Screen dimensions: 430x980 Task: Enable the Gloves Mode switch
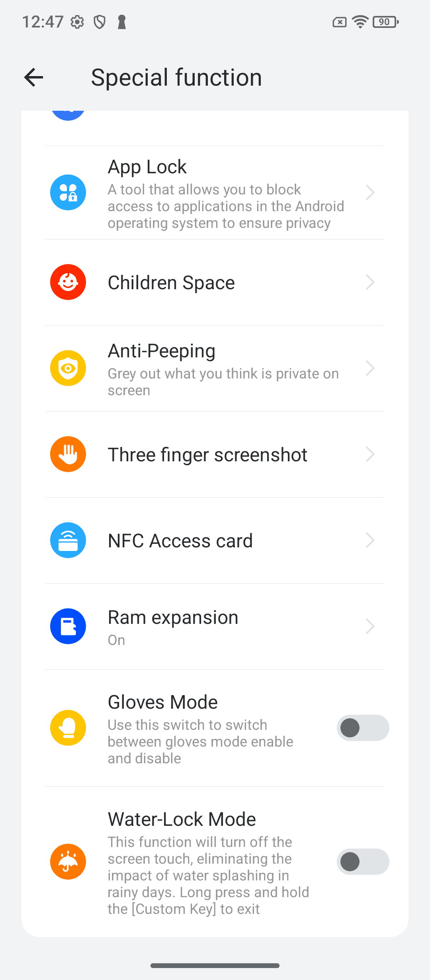[x=363, y=728]
